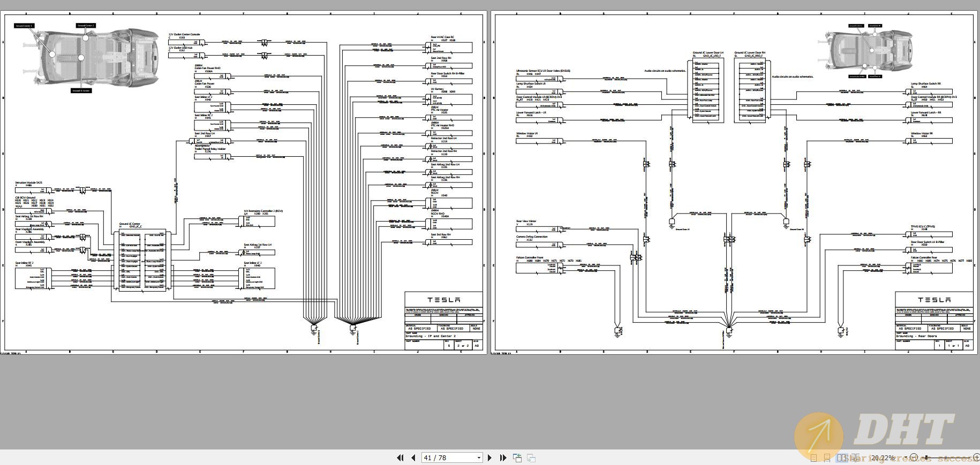Click the Seat Airbag 1st Row LH label

point(258,245)
